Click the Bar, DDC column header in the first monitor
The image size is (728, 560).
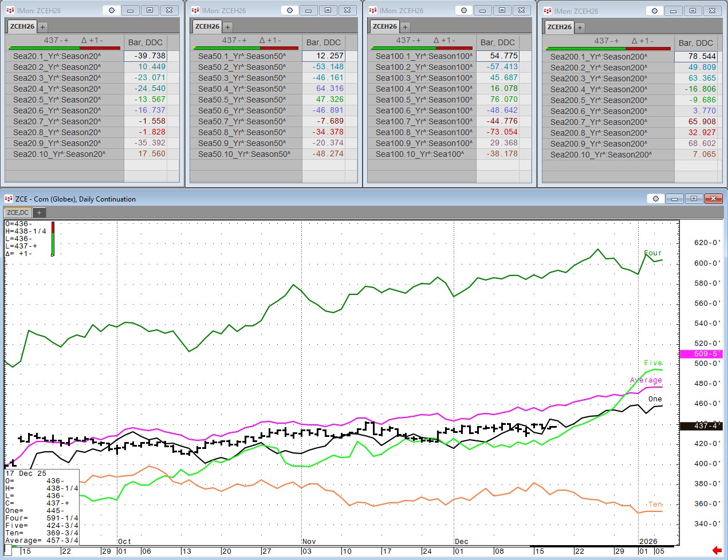pos(145,42)
